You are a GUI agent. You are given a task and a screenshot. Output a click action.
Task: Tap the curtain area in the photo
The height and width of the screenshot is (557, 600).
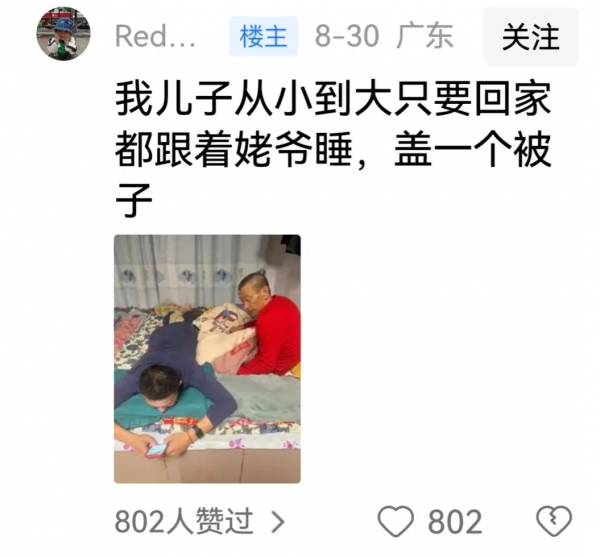click(x=180, y=270)
